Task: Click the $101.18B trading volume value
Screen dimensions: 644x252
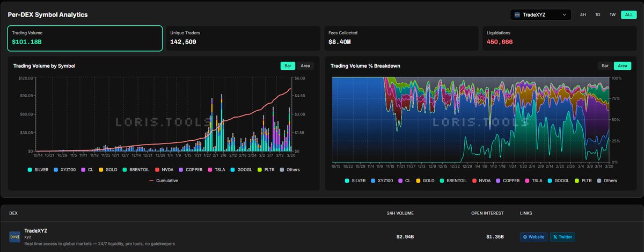Action: pyautogui.click(x=27, y=42)
